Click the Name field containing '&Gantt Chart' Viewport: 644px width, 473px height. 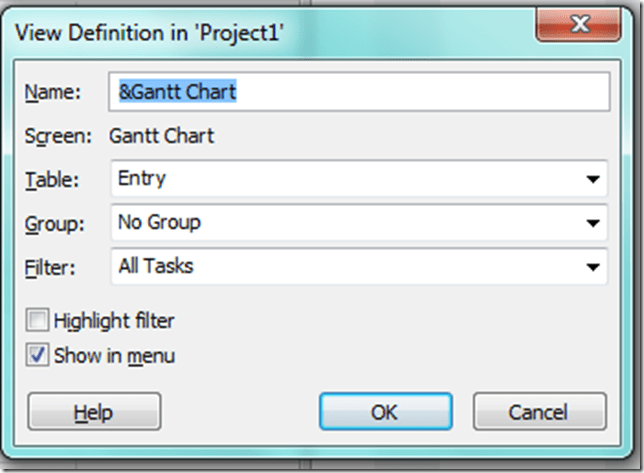coord(360,92)
